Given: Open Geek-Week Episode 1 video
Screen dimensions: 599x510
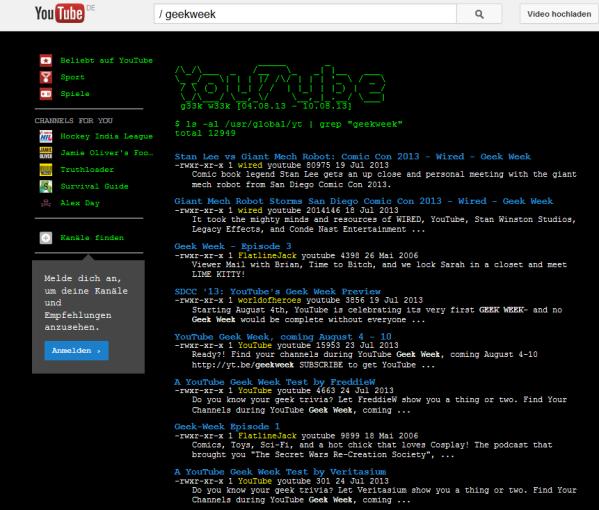Looking at the screenshot, I should [227, 426].
